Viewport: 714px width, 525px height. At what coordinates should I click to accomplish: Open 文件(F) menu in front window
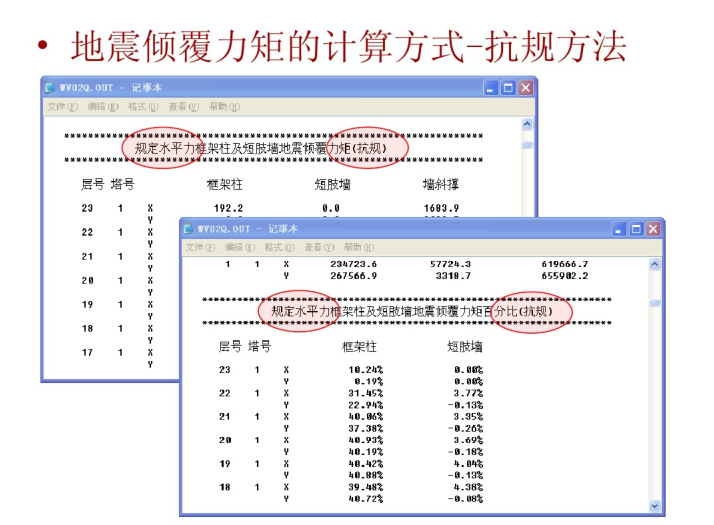click(x=200, y=247)
